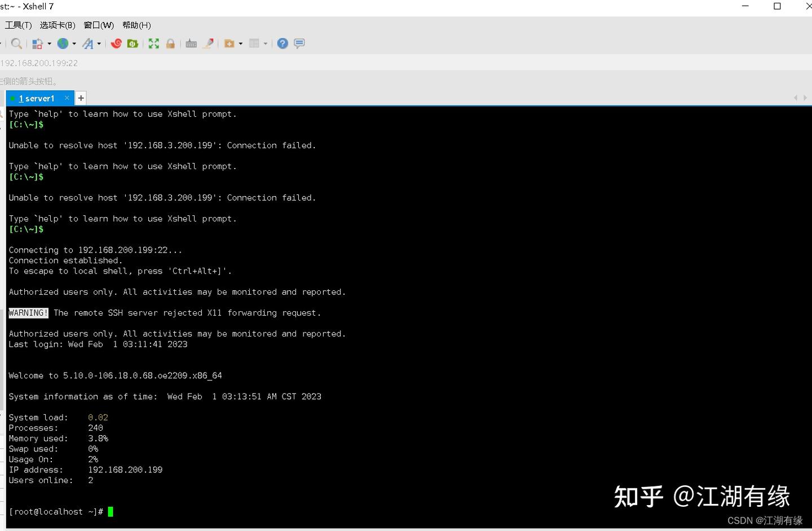Click the Help question mark icon

282,43
